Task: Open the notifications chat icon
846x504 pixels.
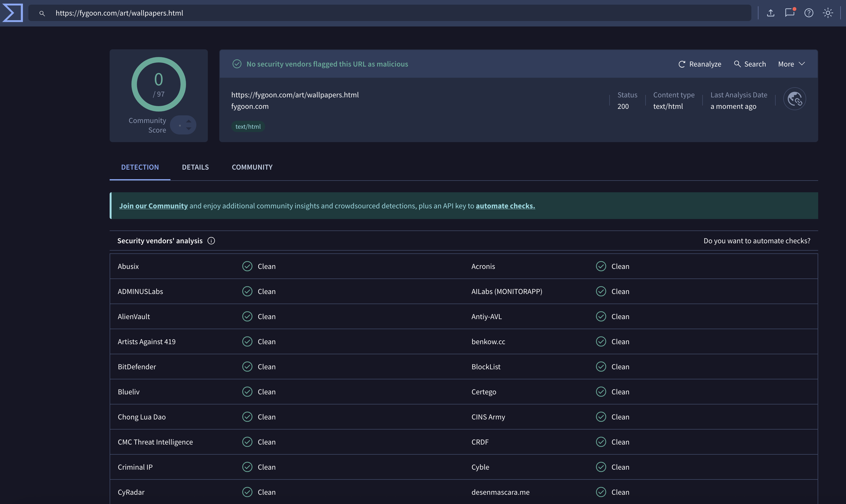Action: click(x=790, y=13)
